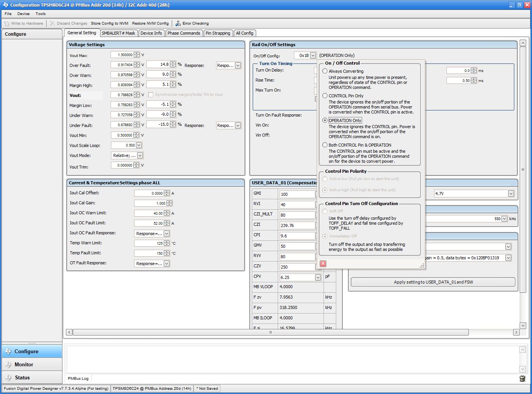Switch to the Phase Commands tab
Screen dimensions: 532x394
pyautogui.click(x=184, y=33)
